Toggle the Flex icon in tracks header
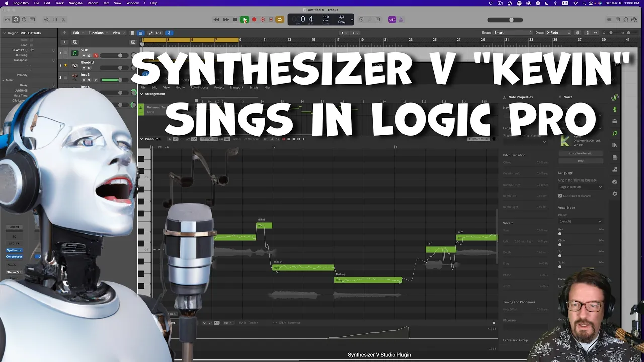Screen dimensions: 644x362 pos(159,33)
